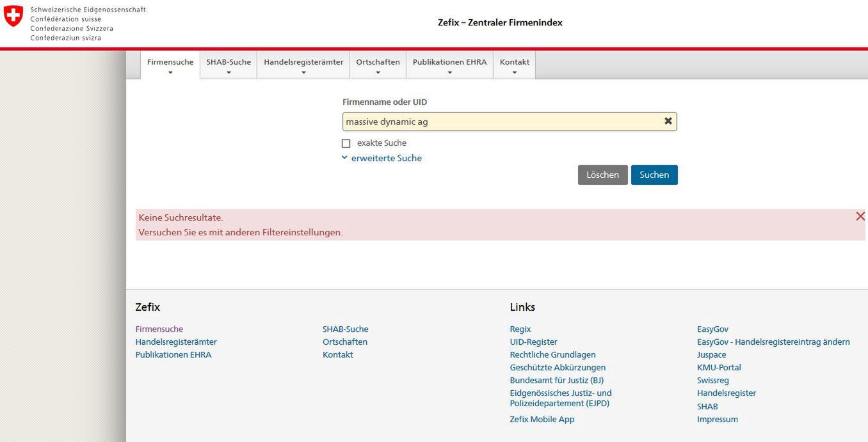This screenshot has width=868, height=442.
Task: Click the 'Keine Suchresultate.' message text
Action: (x=181, y=218)
